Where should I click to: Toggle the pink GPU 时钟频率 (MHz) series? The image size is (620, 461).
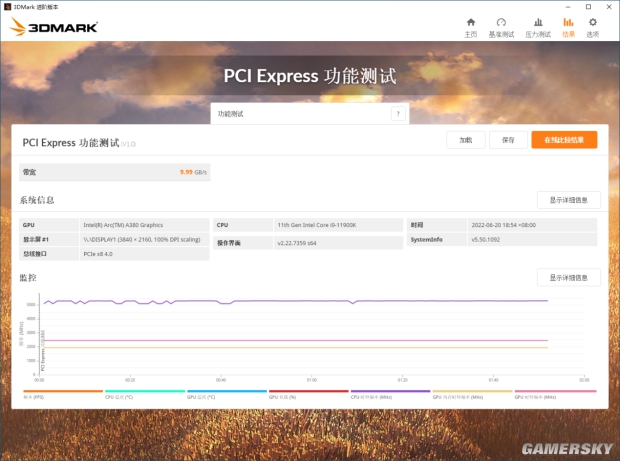[x=555, y=394]
